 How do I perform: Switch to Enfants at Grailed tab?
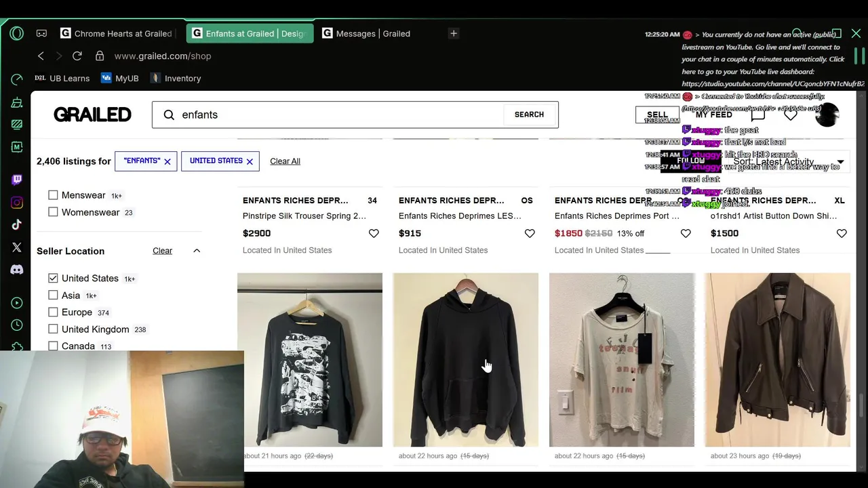coord(250,33)
